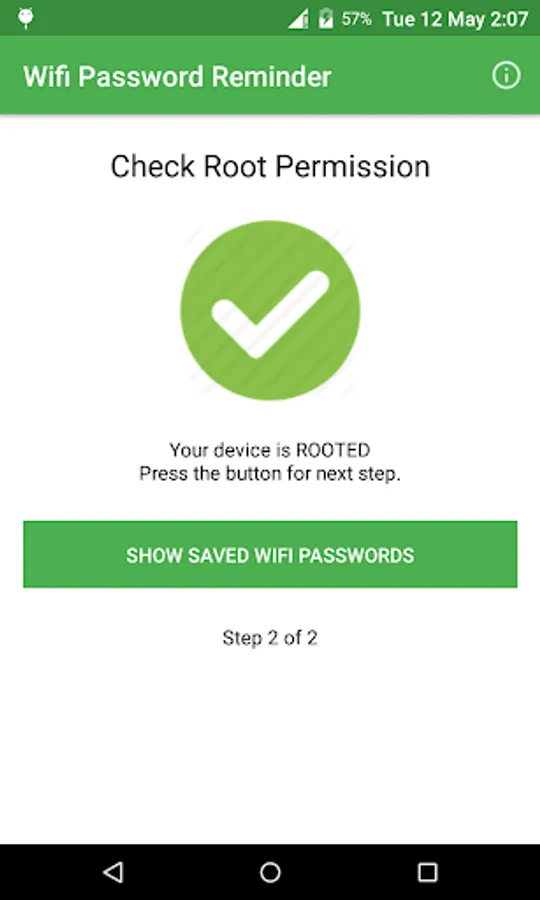The image size is (540, 900).
Task: Tap the battery icon in status bar
Action: click(326, 18)
